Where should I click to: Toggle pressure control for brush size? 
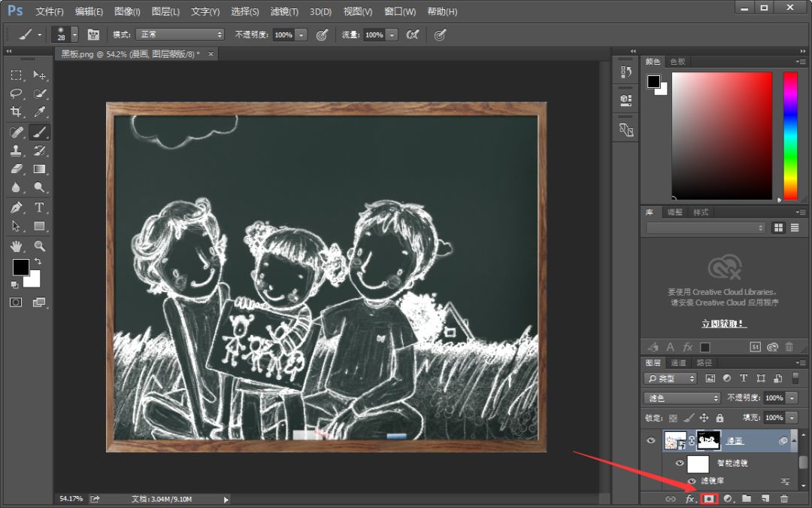tap(440, 35)
